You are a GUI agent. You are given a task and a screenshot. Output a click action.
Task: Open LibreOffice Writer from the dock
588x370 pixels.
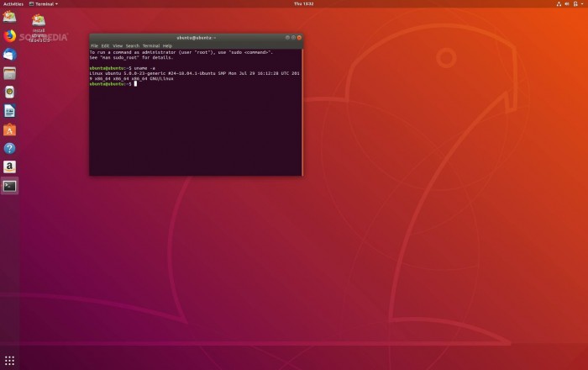(9, 111)
